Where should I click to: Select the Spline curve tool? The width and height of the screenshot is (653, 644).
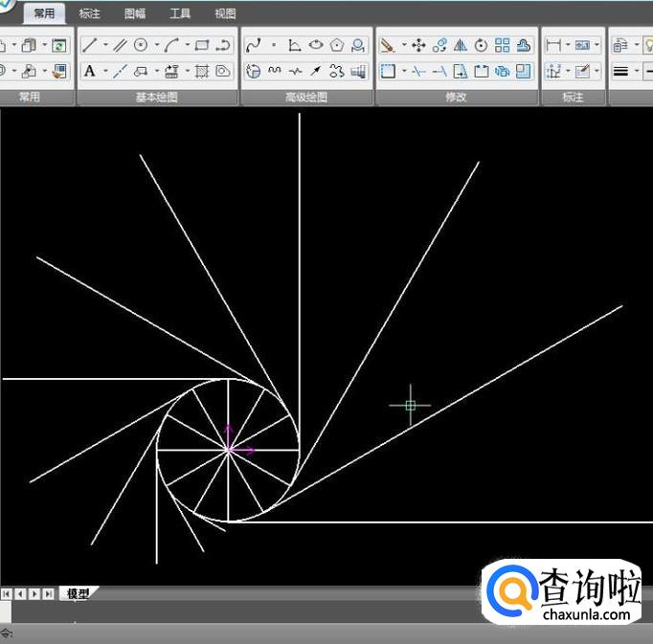click(253, 45)
